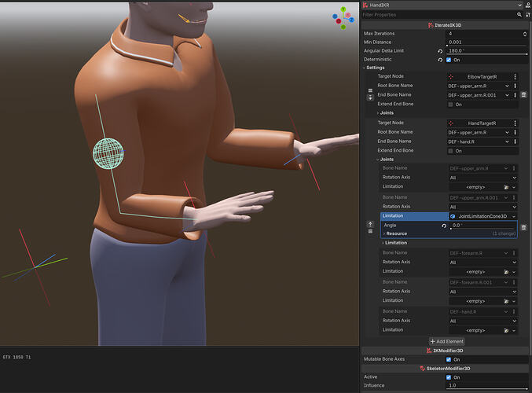Open the ElbowTargetR node options menu icon
This screenshot has height=393, width=532.
(515, 76)
